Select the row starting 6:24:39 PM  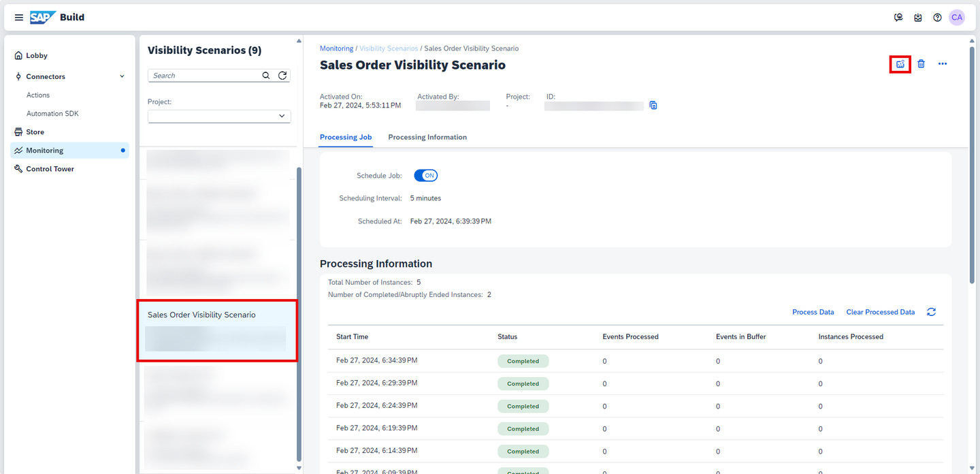636,406
